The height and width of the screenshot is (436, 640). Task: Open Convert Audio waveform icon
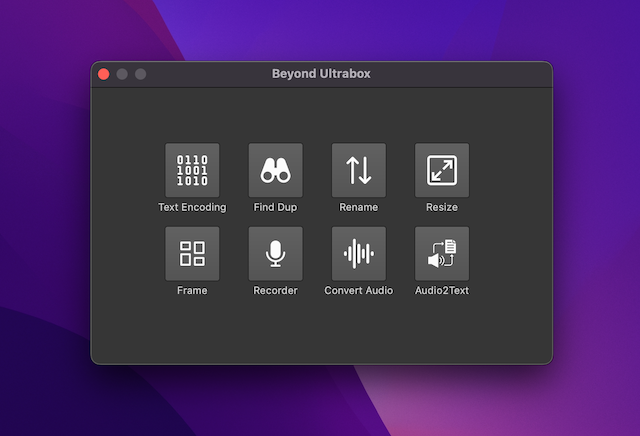358,253
